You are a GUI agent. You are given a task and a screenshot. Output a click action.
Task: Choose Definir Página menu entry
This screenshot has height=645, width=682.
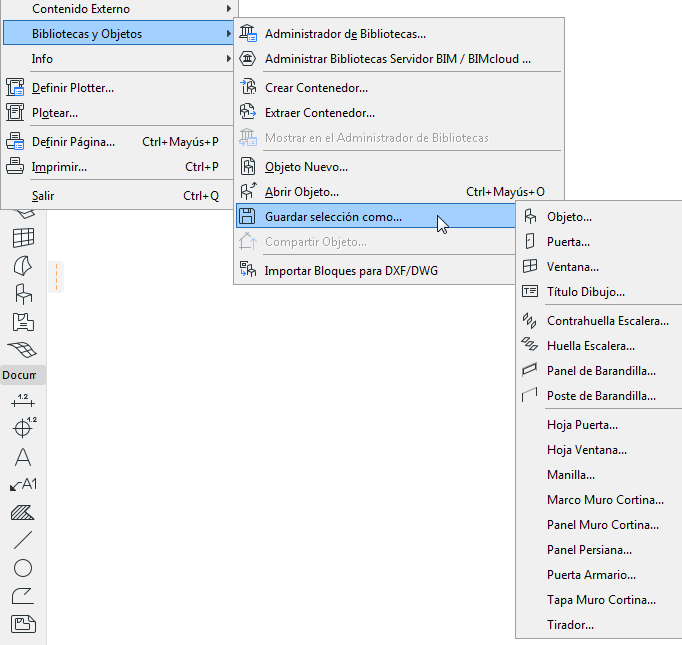click(x=117, y=142)
